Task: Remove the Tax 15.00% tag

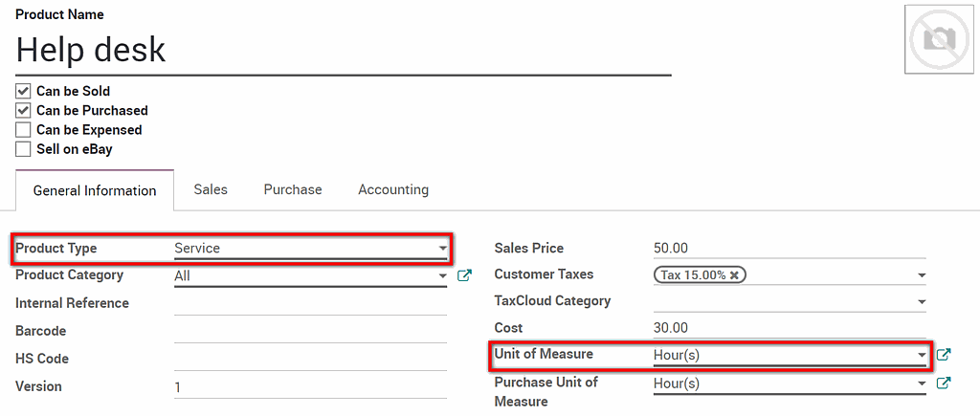Action: click(734, 275)
